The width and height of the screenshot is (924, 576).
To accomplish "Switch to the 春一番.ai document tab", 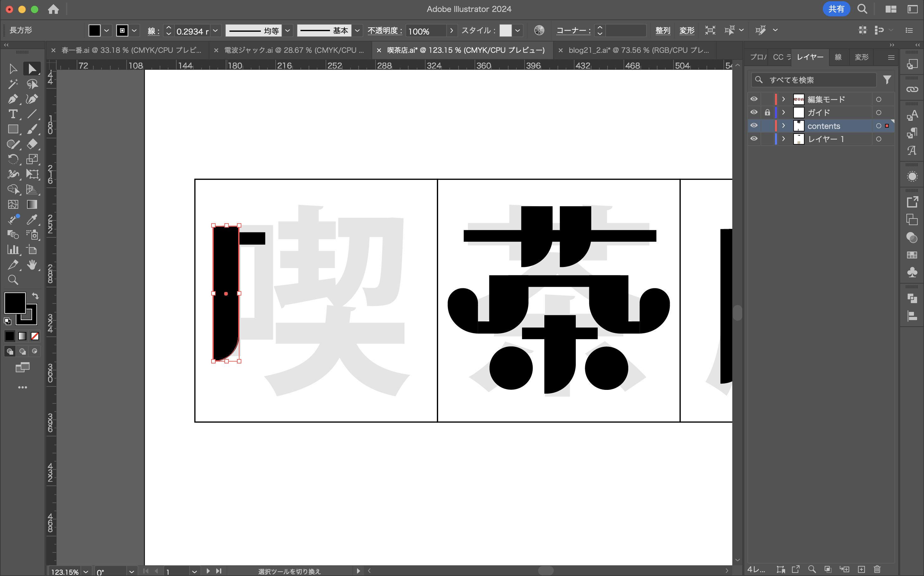I will point(131,50).
